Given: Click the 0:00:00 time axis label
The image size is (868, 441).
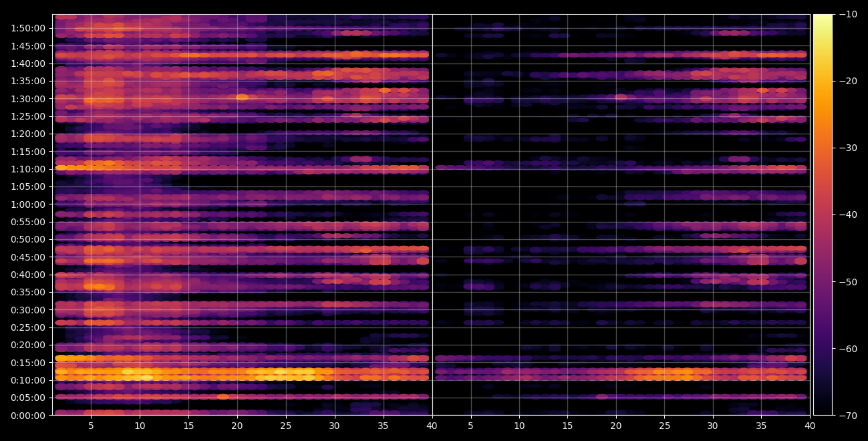Looking at the screenshot, I should [x=29, y=416].
